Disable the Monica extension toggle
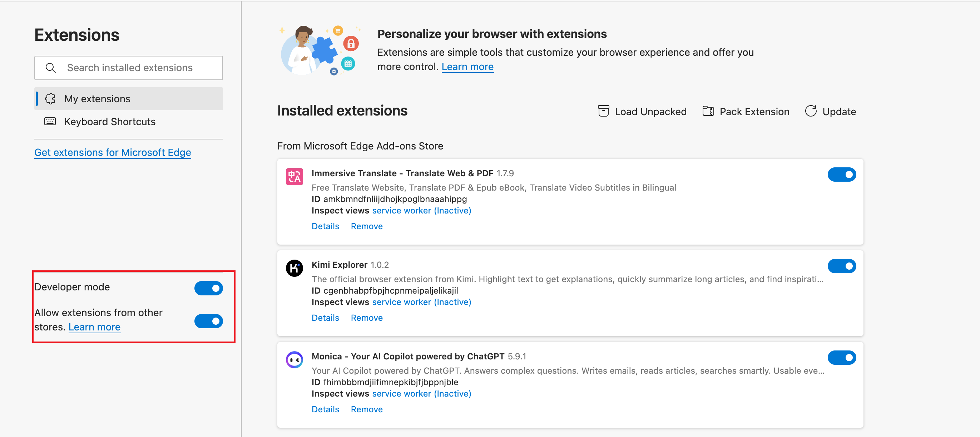This screenshot has height=437, width=980. coord(842,358)
